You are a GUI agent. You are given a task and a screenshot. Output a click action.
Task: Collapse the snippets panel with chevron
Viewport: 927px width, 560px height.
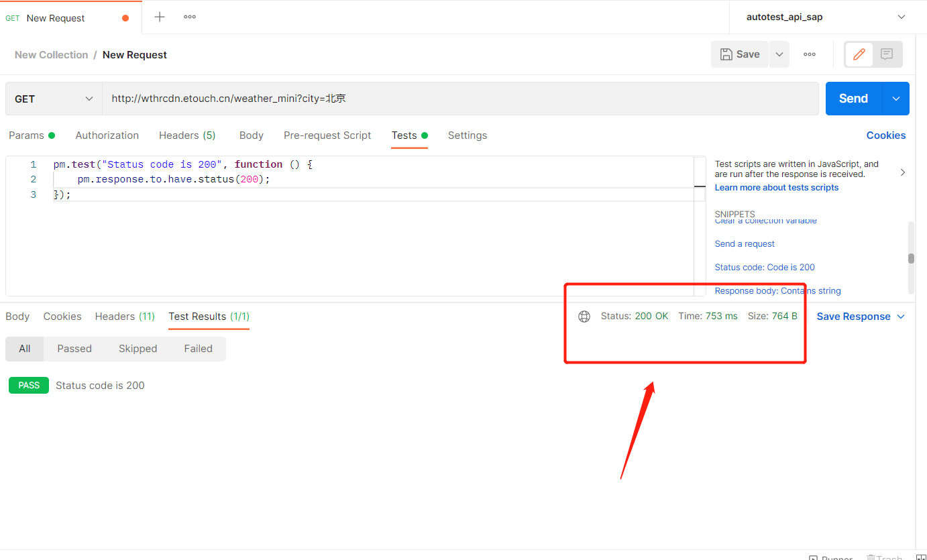point(903,172)
